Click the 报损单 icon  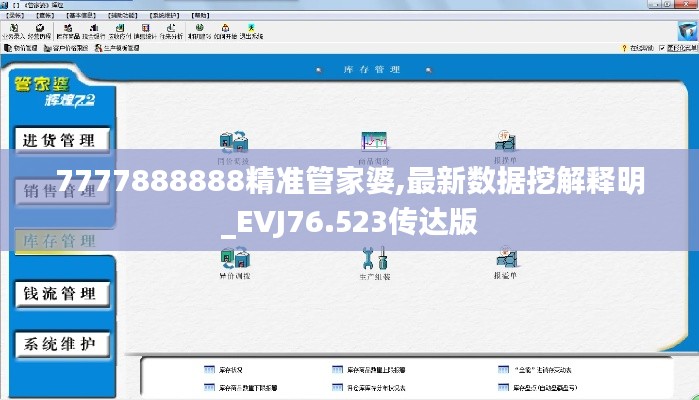[x=505, y=141]
